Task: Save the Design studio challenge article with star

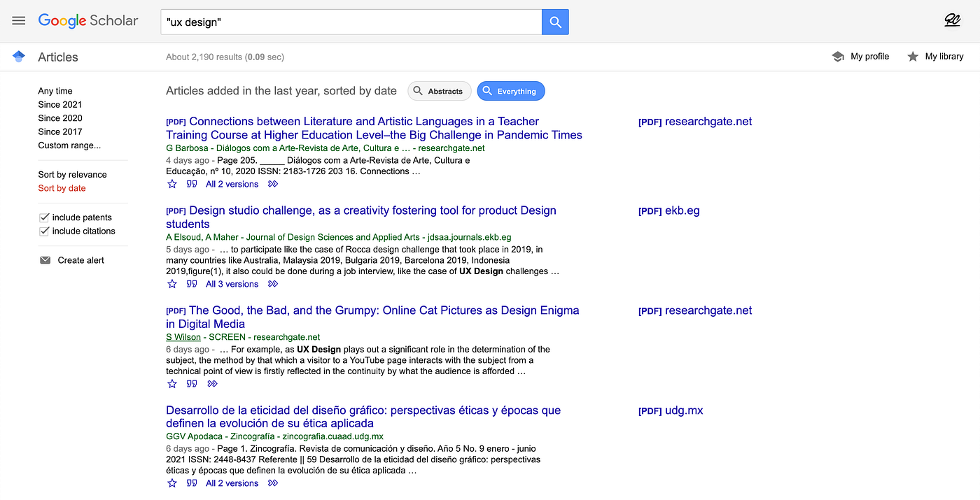Action: (x=172, y=285)
